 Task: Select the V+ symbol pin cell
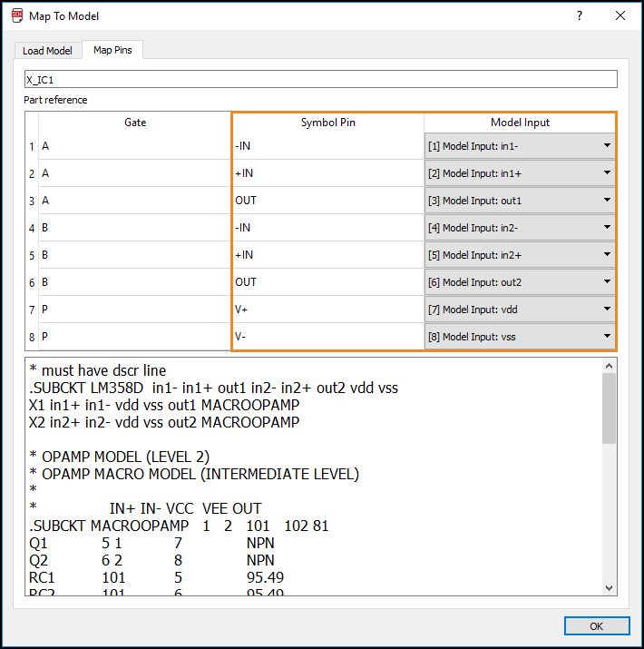point(327,310)
